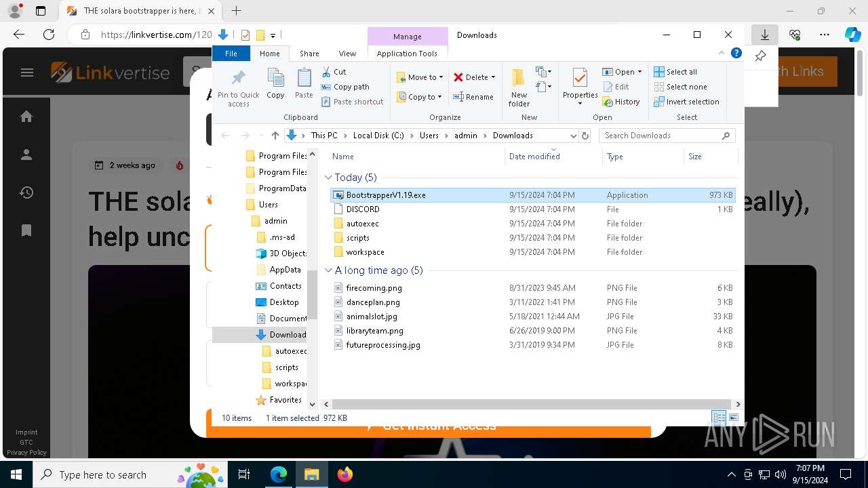This screenshot has width=868, height=488.
Task: Switch to details view layout icon
Action: (x=719, y=418)
